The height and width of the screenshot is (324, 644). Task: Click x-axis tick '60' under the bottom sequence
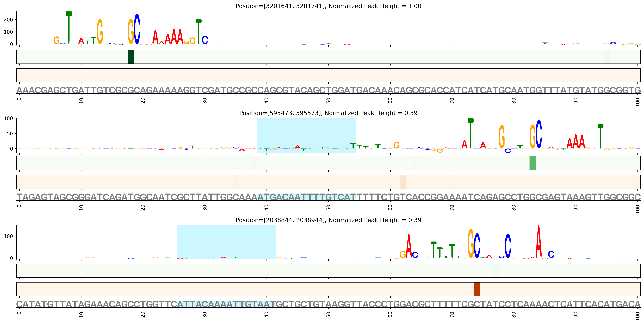(x=390, y=315)
